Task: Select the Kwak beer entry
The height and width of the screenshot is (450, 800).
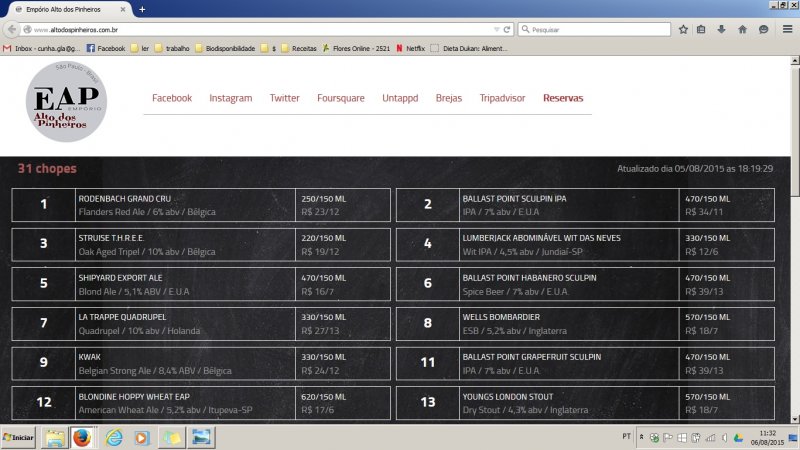Action: pos(201,364)
